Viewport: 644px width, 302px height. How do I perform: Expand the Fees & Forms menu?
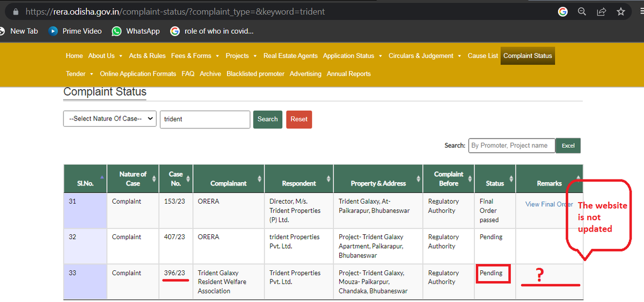(195, 56)
